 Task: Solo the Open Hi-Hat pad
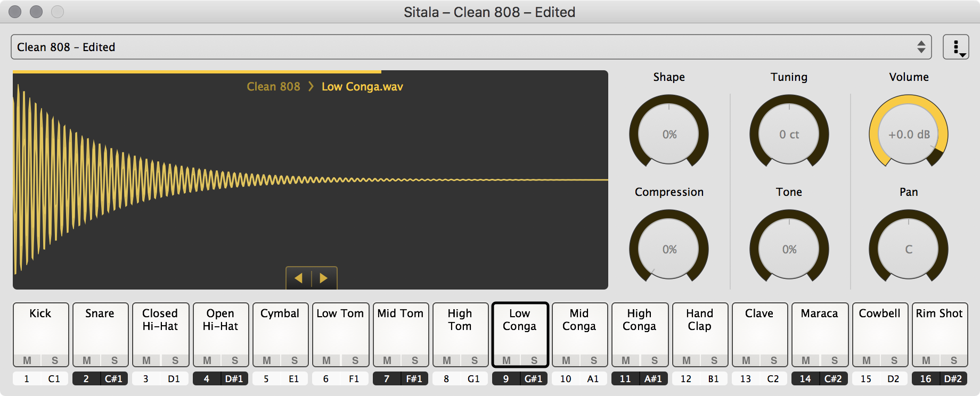click(x=235, y=360)
